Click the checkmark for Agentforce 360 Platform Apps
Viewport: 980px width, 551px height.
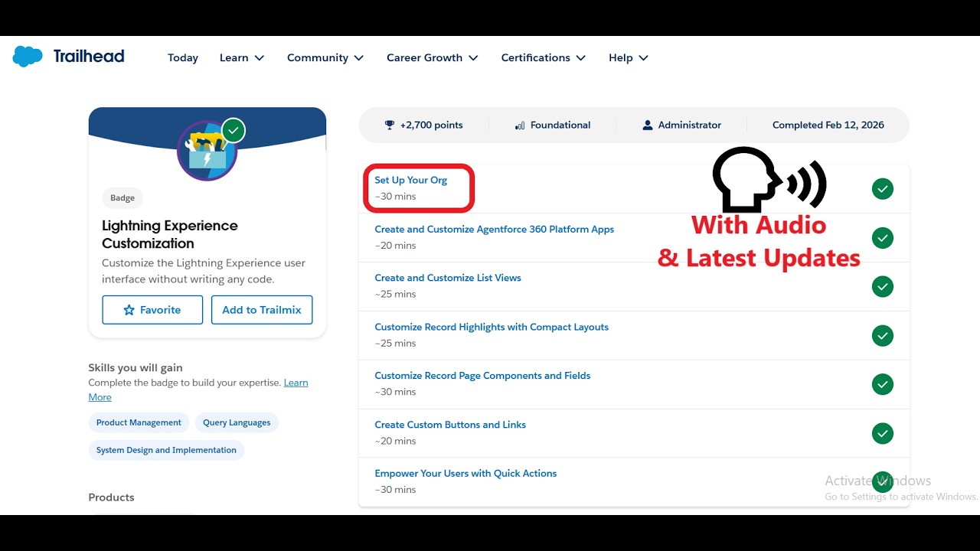pyautogui.click(x=883, y=238)
